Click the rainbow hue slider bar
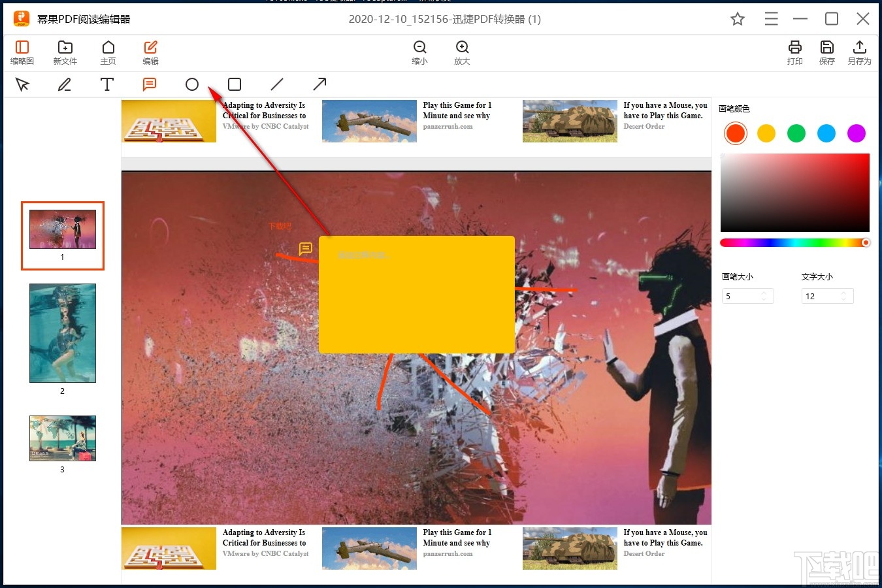The width and height of the screenshot is (882, 588). (794, 242)
